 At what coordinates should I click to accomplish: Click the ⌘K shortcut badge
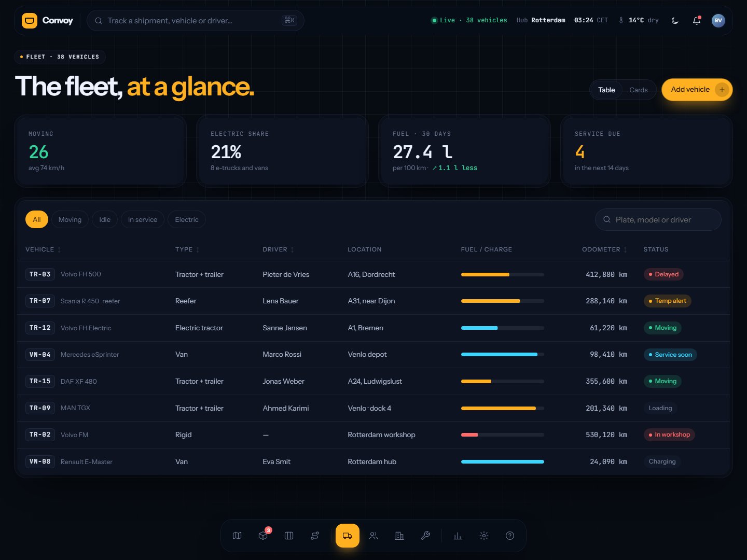289,20
